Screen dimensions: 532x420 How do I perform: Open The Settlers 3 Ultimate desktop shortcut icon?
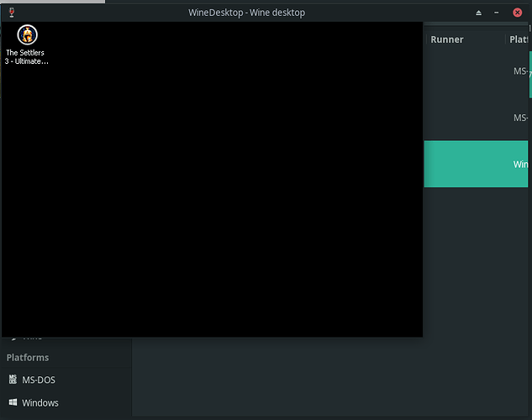point(27,34)
